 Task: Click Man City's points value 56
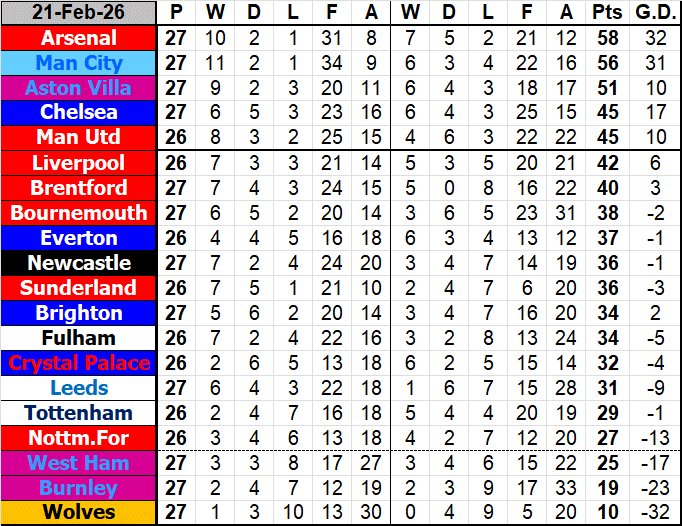604,63
